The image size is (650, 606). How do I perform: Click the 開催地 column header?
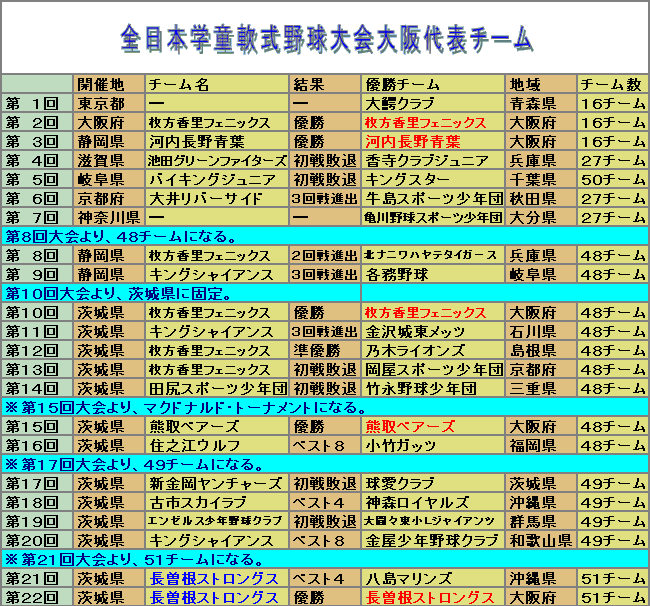(x=100, y=84)
